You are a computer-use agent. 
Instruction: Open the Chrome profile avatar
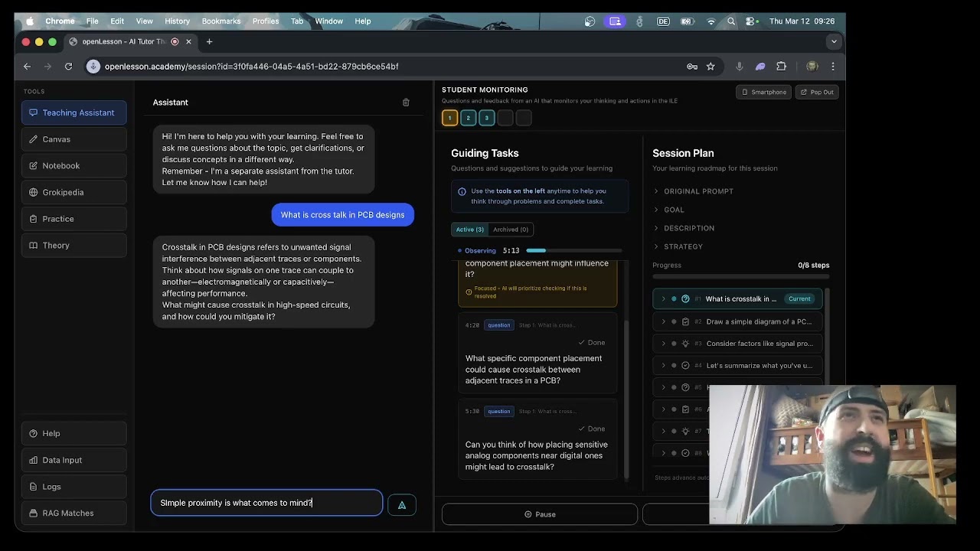click(x=812, y=67)
